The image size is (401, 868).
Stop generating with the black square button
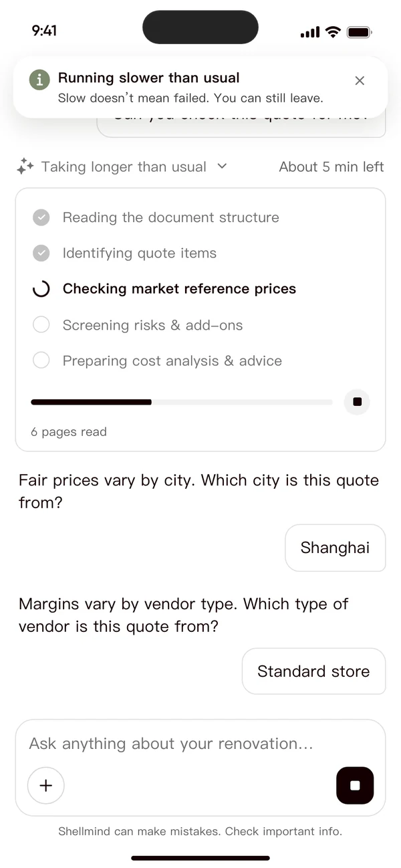point(355,785)
